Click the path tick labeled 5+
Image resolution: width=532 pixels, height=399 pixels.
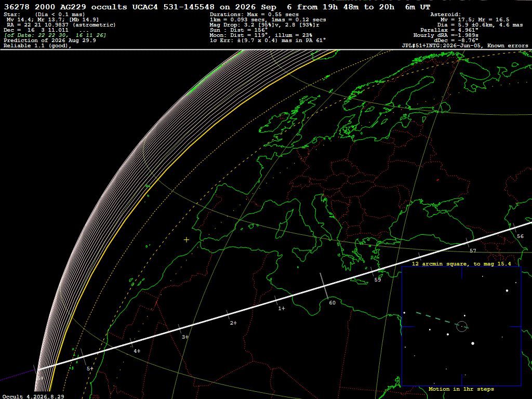tap(90, 368)
